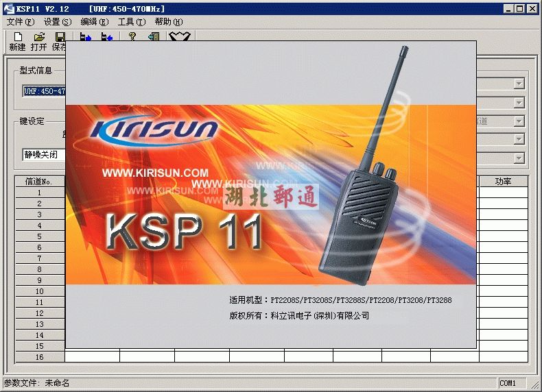Click the black crown-shaped logo toolbar icon

[179, 36]
